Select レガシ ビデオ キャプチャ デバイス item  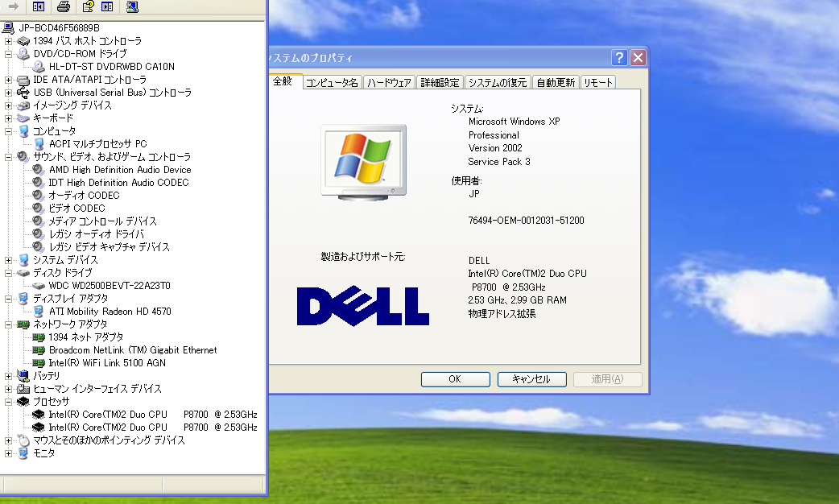(x=110, y=247)
